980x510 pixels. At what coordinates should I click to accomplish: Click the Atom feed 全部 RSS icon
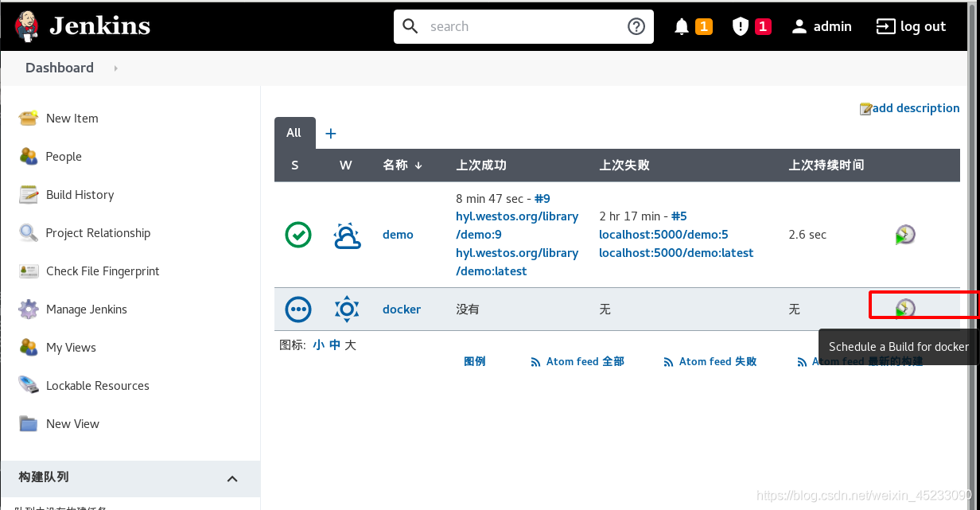click(535, 362)
